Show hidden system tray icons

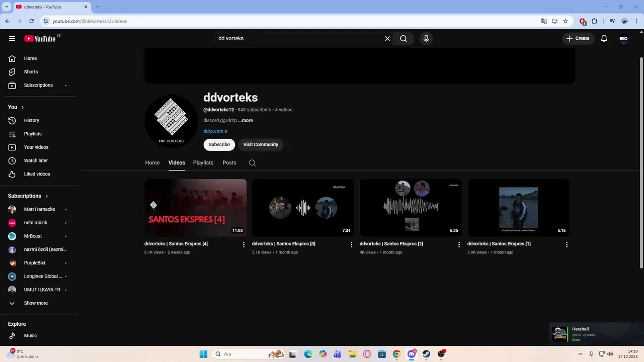pos(581,354)
